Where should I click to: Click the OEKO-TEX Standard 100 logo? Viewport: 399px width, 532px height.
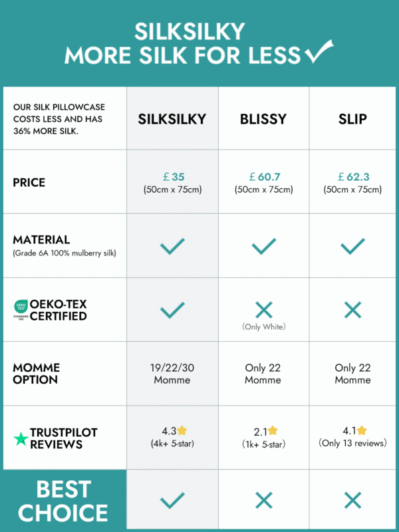(21, 310)
